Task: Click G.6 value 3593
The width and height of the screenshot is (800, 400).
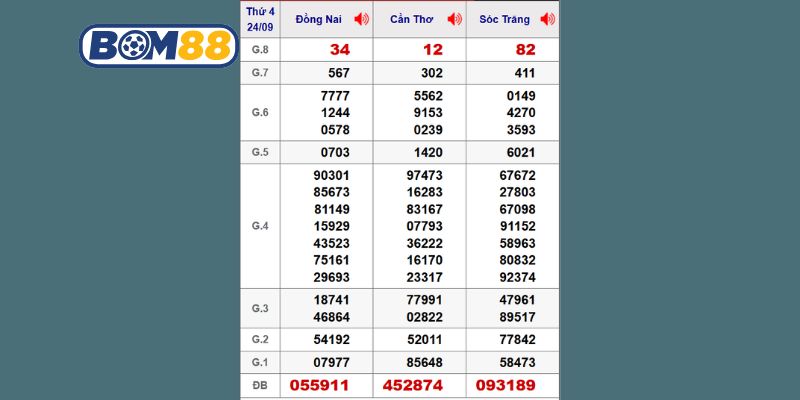Action: point(521,130)
